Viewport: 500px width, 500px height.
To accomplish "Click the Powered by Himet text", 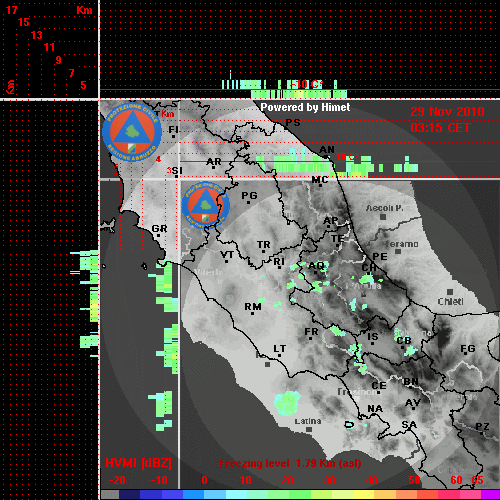I will click(x=305, y=107).
